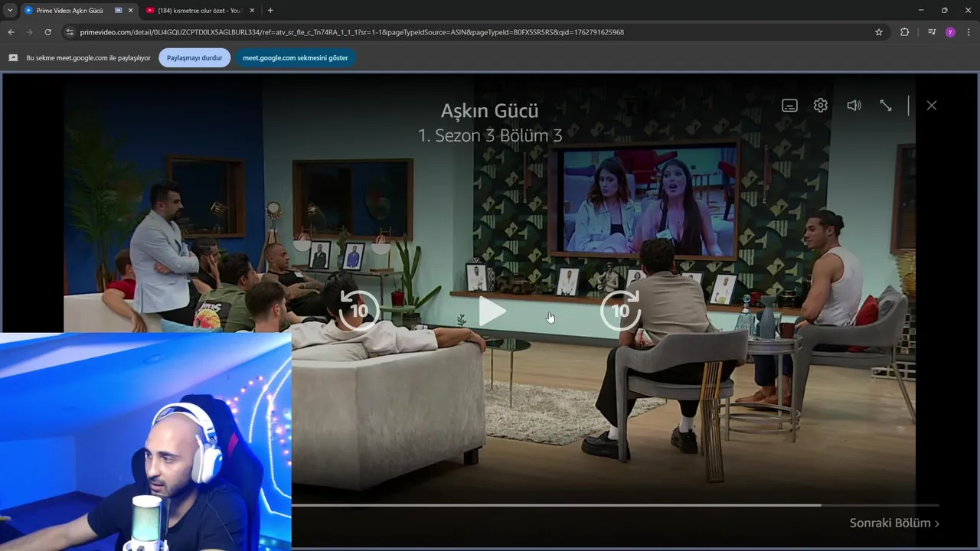
Task: Click the primevideo.com address bar URL
Action: click(x=352, y=32)
